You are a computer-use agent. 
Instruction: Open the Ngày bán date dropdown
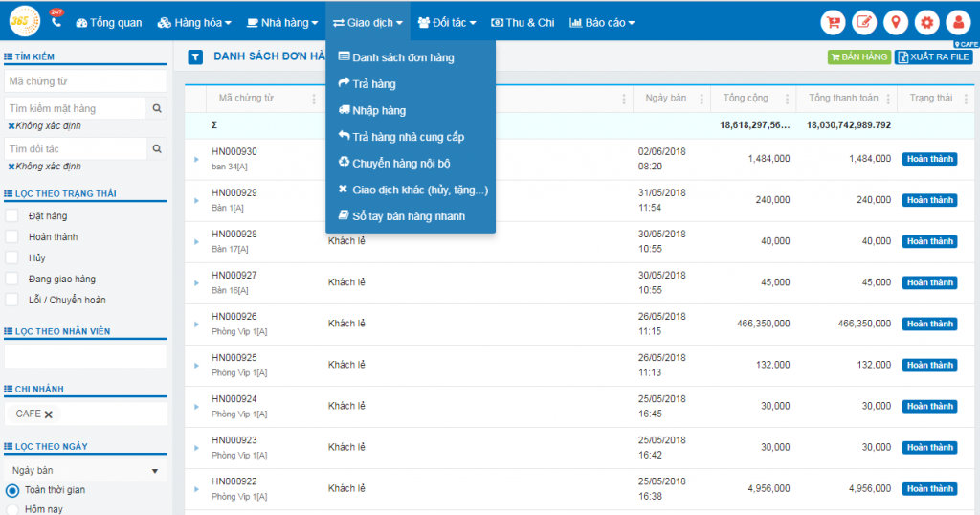(x=85, y=471)
